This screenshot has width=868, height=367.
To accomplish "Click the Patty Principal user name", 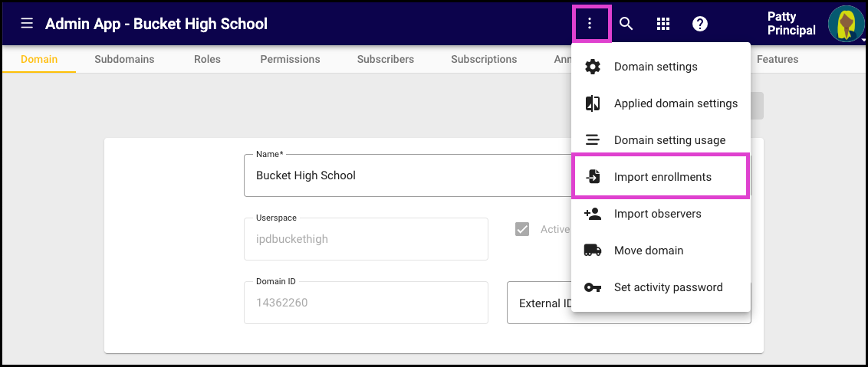I will pos(791,24).
